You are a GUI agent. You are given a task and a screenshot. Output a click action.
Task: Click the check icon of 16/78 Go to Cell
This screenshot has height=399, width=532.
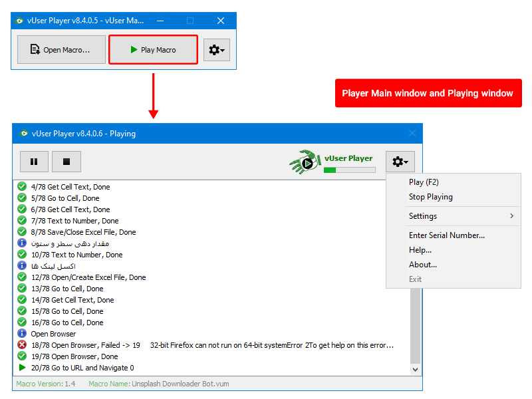coord(22,322)
